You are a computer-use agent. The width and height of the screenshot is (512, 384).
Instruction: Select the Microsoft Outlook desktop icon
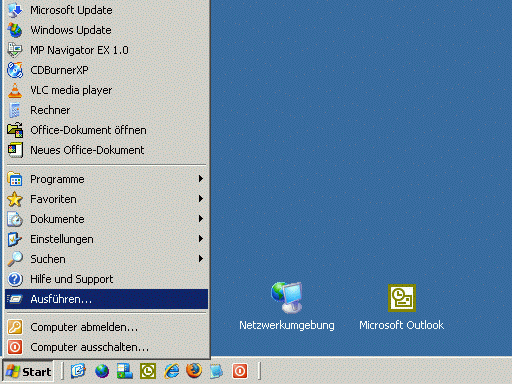(x=401, y=307)
